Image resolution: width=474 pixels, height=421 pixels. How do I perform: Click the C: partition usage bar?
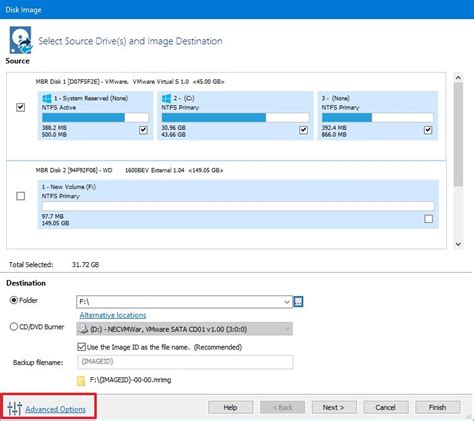[x=235, y=117]
